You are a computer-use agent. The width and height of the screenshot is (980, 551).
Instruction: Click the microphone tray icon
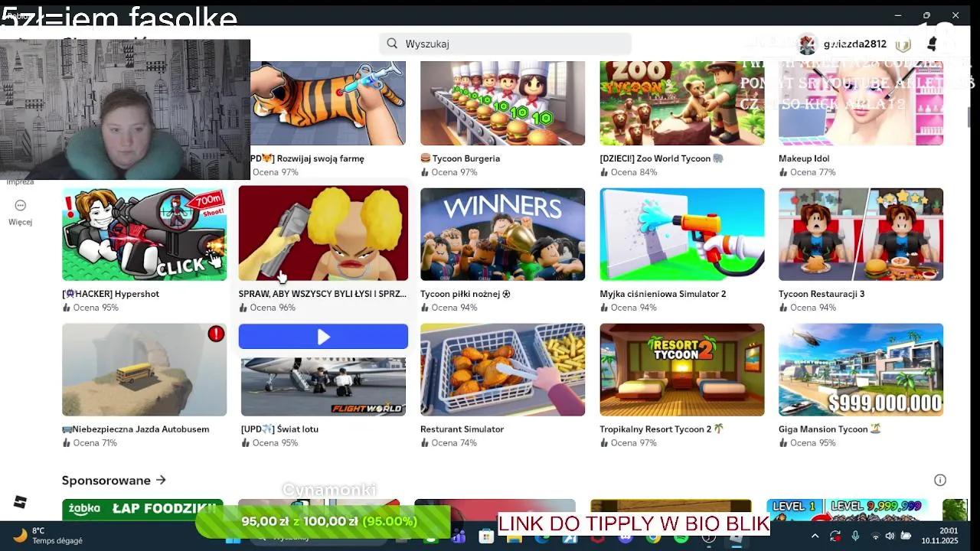tap(855, 536)
